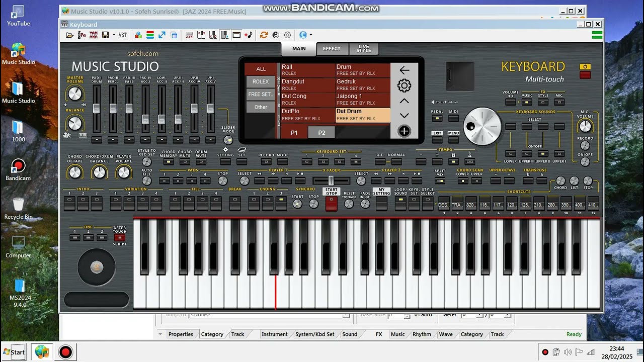This screenshot has height=362, width=644.
Task: Click the plus add icon in display
Action: 404,131
